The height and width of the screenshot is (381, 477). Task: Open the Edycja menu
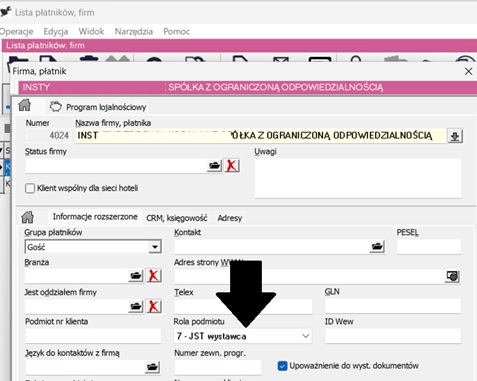pos(56,32)
